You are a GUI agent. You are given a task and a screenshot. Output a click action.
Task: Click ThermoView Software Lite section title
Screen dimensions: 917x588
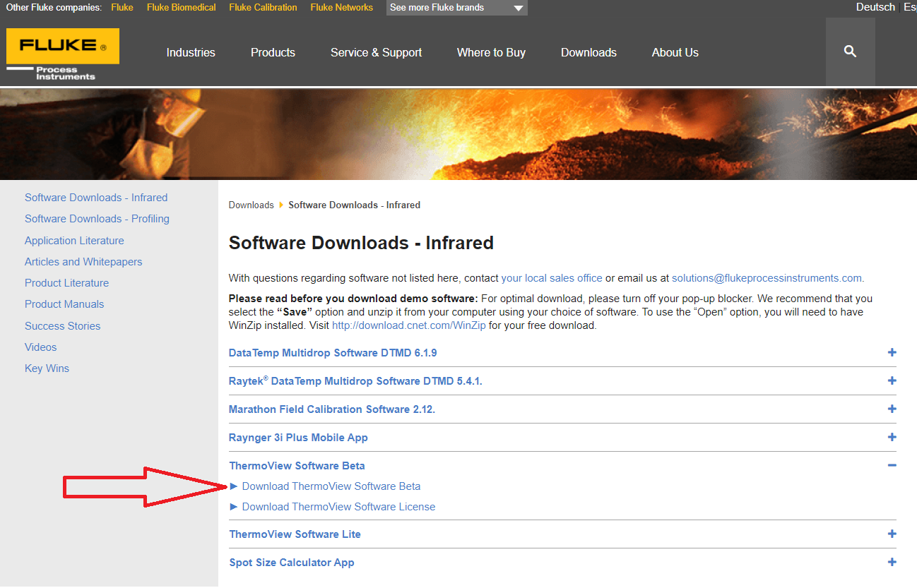[x=295, y=534]
